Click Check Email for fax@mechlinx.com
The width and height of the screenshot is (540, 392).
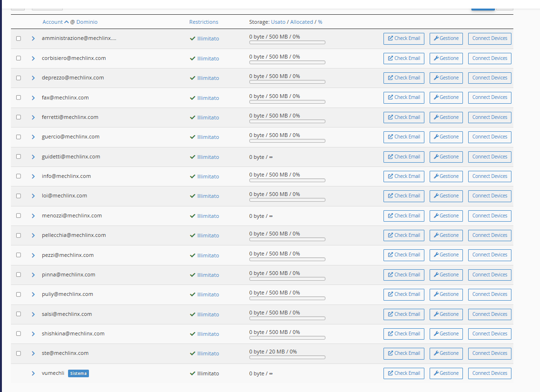point(403,98)
